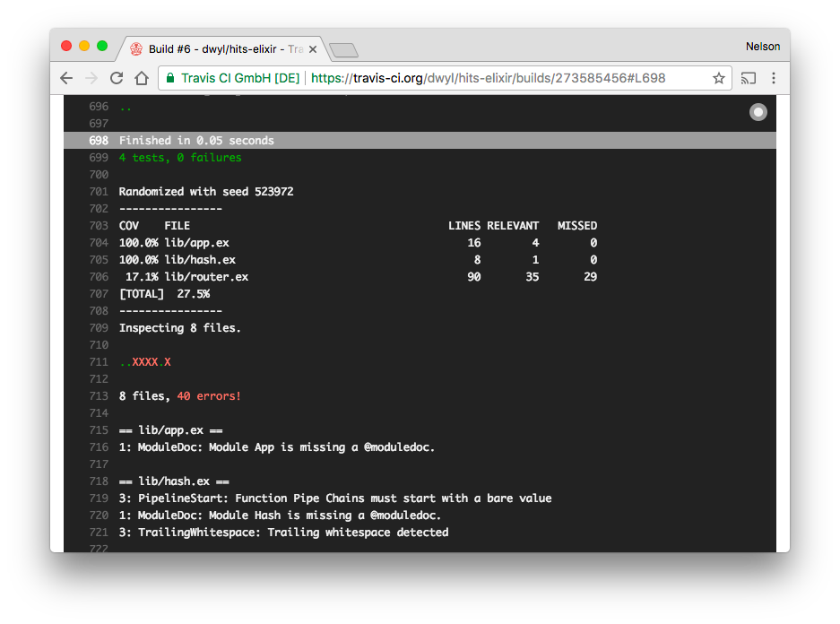The height and width of the screenshot is (624, 840).
Task: Click the missed value 29 for router.ex
Action: (591, 277)
